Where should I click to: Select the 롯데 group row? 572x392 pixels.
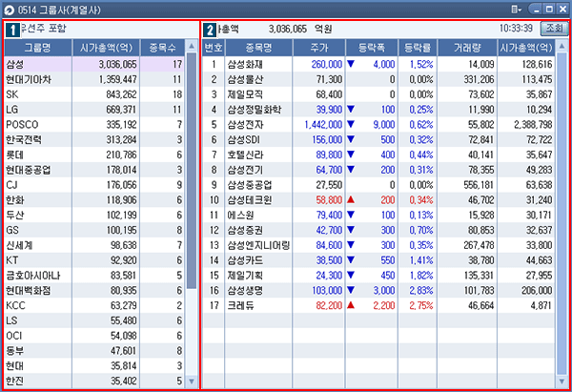click(94, 155)
